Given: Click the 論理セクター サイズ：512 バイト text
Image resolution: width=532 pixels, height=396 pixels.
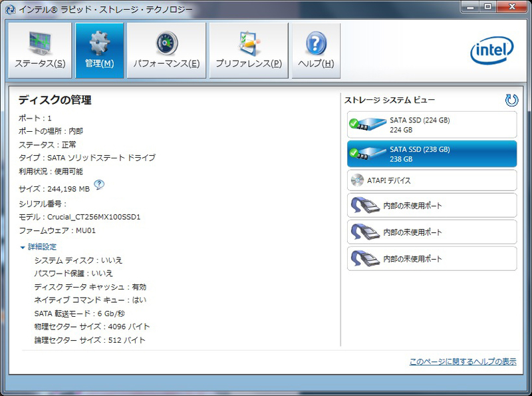Looking at the screenshot, I should (x=90, y=340).
